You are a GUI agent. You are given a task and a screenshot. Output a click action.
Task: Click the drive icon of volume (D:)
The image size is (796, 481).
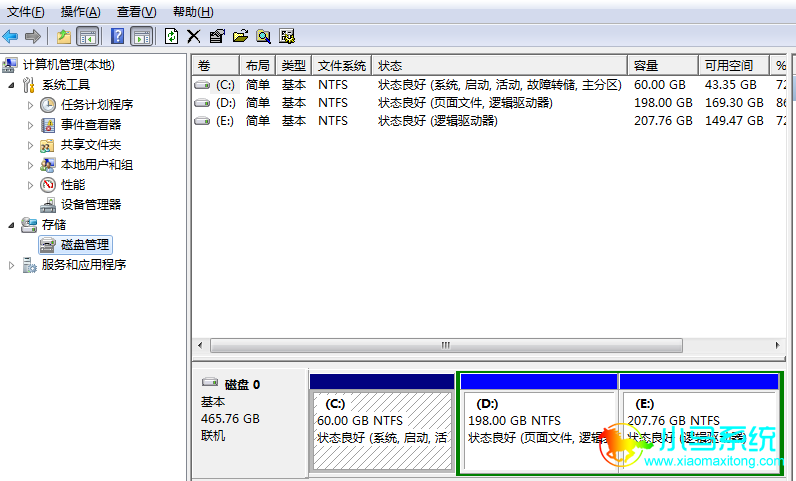202,103
